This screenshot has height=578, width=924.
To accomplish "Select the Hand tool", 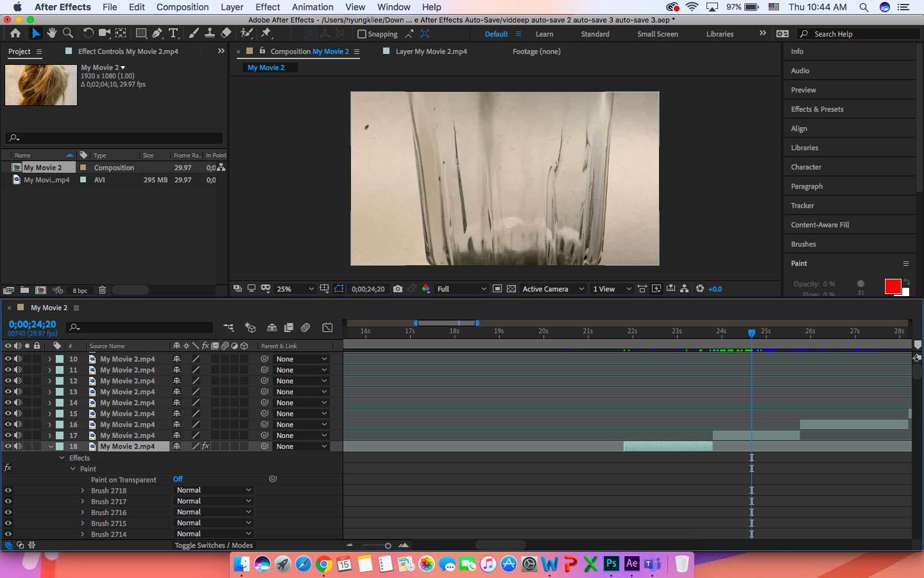I will point(51,33).
